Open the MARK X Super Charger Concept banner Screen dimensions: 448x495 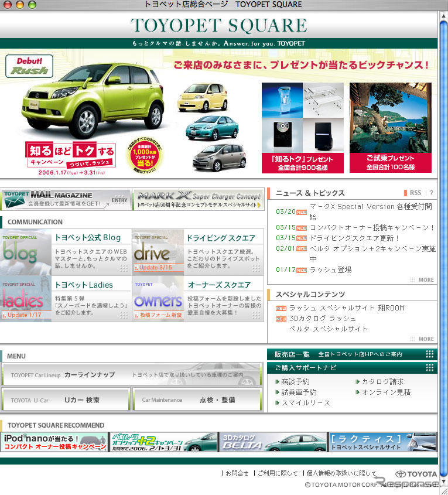click(x=199, y=199)
